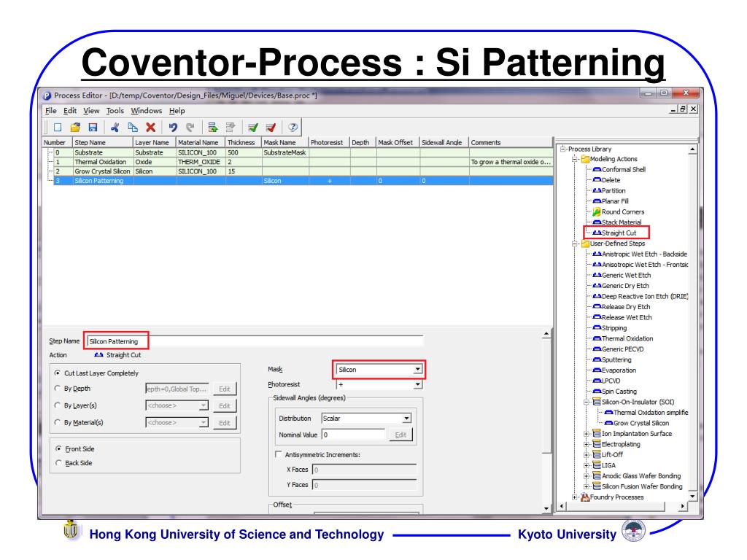Choose the By Layer(s) radio option
Viewport: 747px width, 560px height.
pyautogui.click(x=58, y=405)
